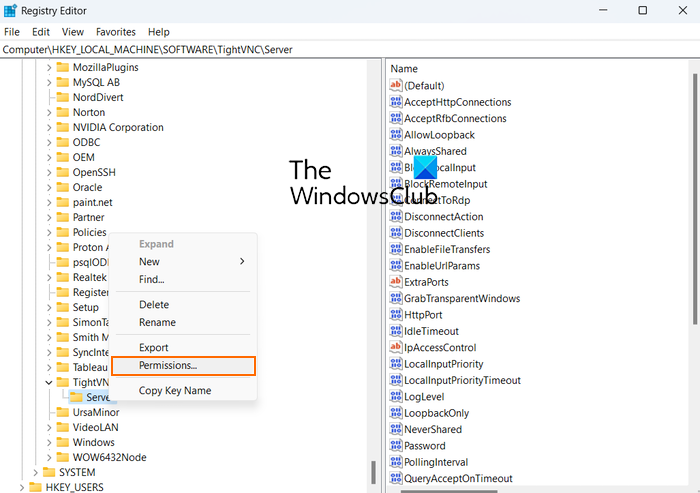
Task: Expand the ODBC key
Action: (49, 142)
